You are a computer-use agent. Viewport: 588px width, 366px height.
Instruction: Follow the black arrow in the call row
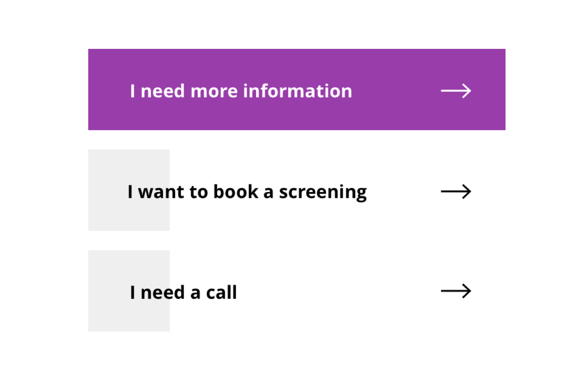coord(456,291)
